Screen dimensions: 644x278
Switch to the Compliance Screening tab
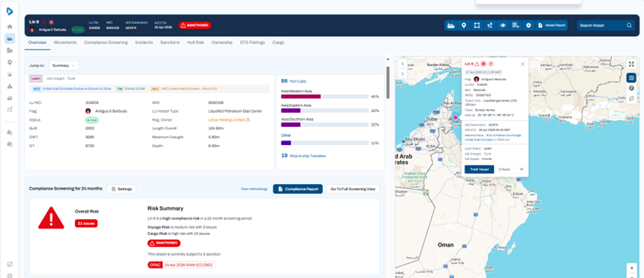[x=106, y=42]
